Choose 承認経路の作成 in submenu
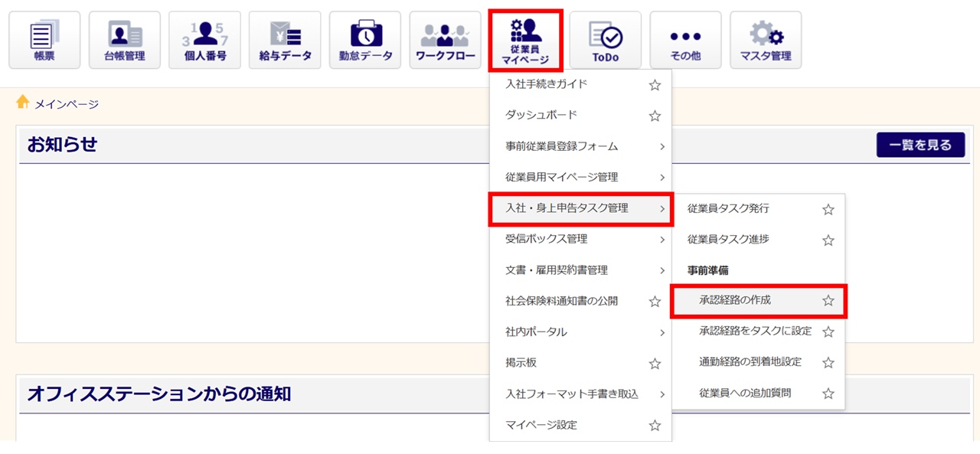 759,300
